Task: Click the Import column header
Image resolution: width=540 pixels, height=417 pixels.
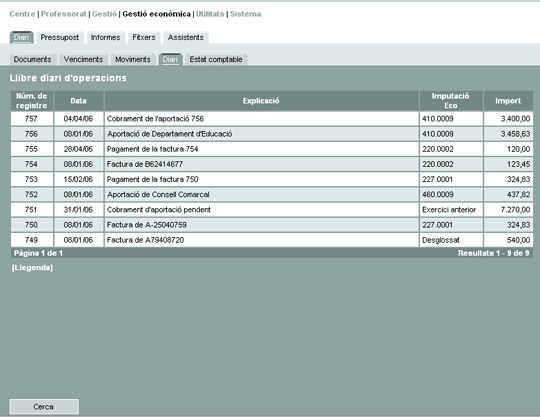Action: [x=508, y=101]
